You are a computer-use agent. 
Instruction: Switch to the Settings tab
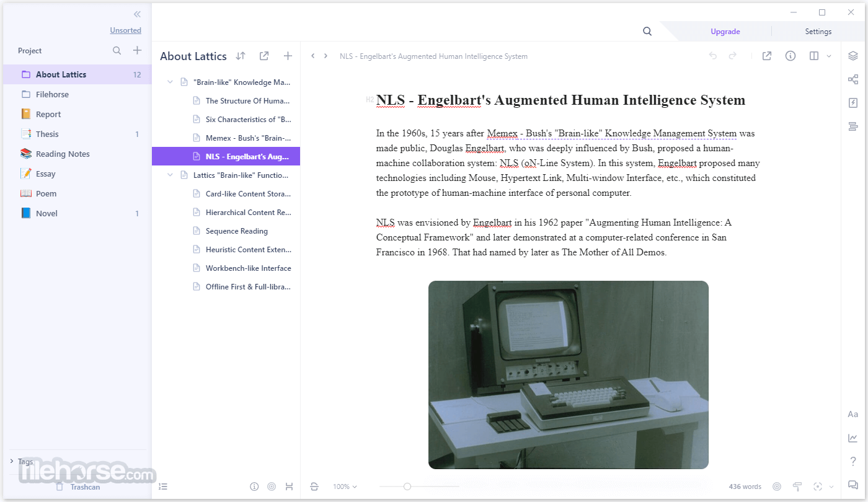tap(818, 32)
